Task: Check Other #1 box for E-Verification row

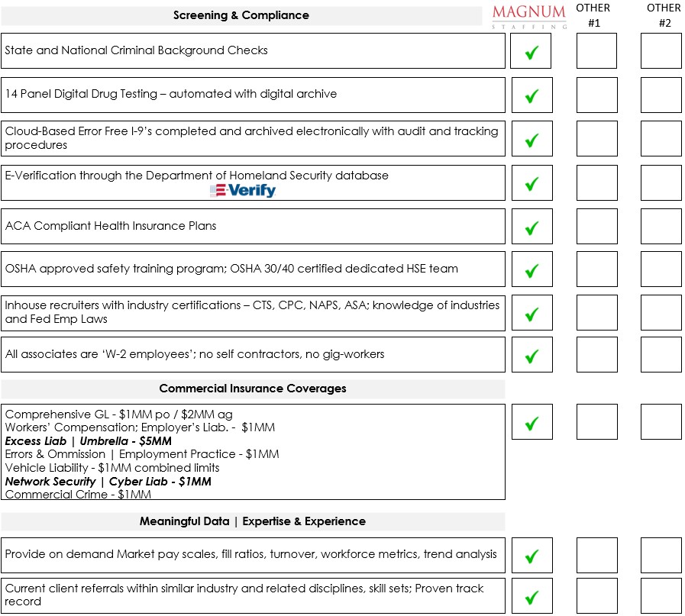Action: click(x=596, y=183)
